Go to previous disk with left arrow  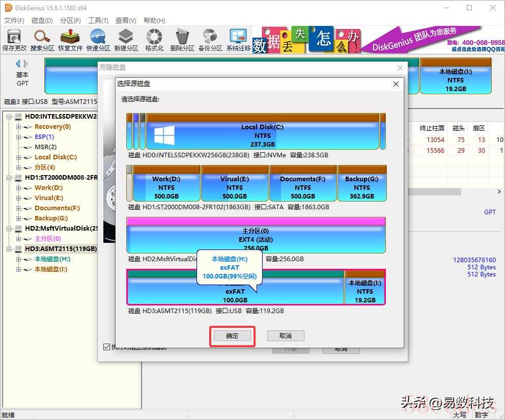(x=18, y=64)
